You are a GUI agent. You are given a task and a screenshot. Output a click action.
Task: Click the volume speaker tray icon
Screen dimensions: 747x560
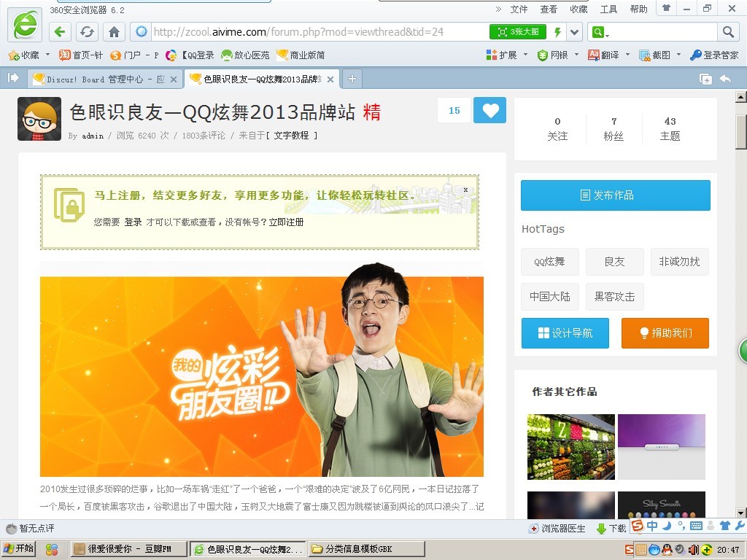(694, 550)
